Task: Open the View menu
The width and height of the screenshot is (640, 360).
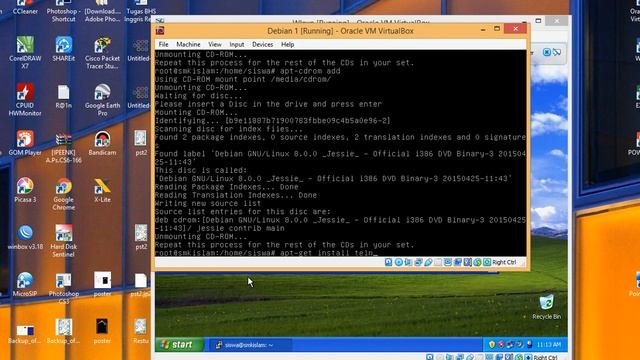Action: click(215, 44)
